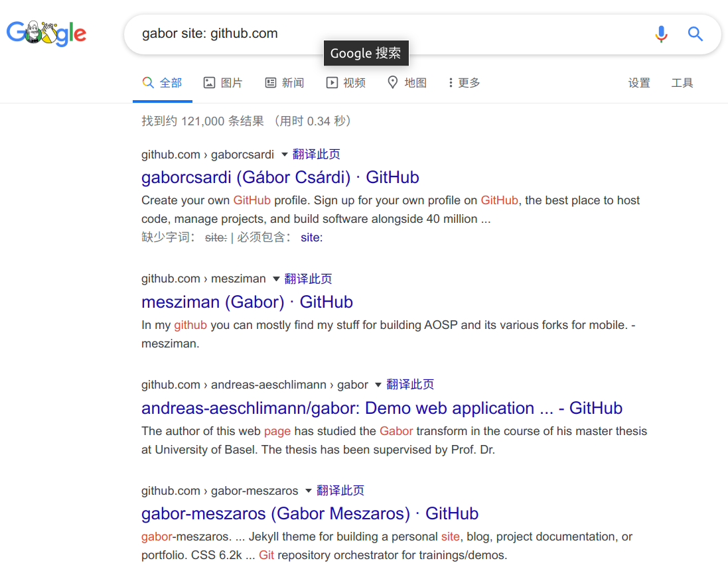Image resolution: width=728 pixels, height=575 pixels.
Task: Switch to the 地图 tab
Action: click(x=407, y=83)
